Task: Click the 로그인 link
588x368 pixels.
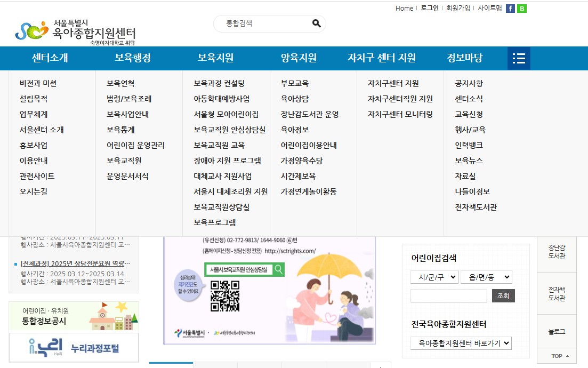Action: tap(430, 9)
